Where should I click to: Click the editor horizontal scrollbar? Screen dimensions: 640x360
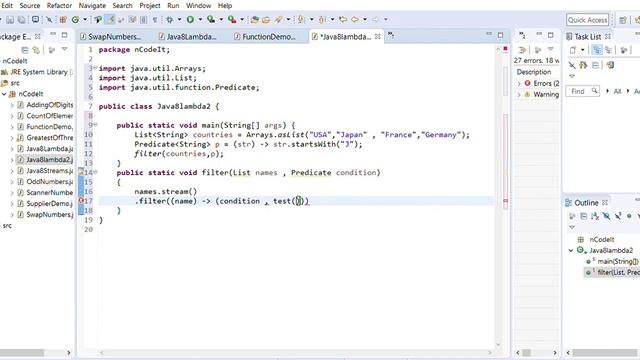click(x=296, y=353)
